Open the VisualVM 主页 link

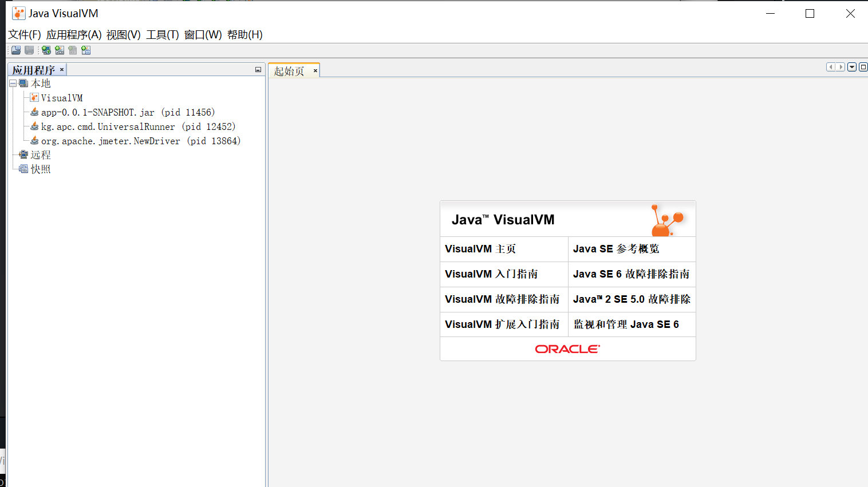480,249
